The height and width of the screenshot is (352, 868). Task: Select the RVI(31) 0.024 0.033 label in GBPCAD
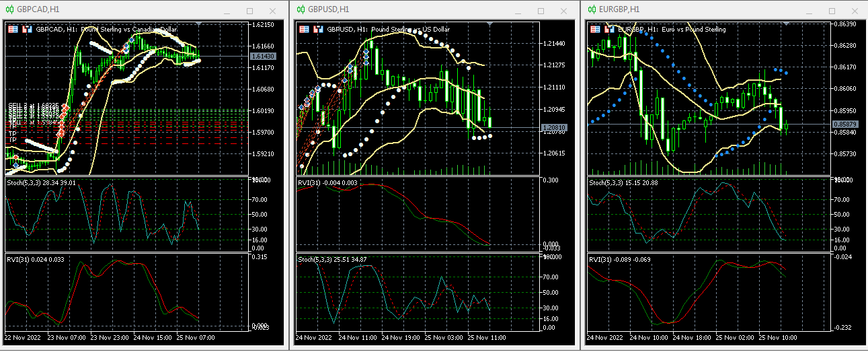(x=34, y=259)
